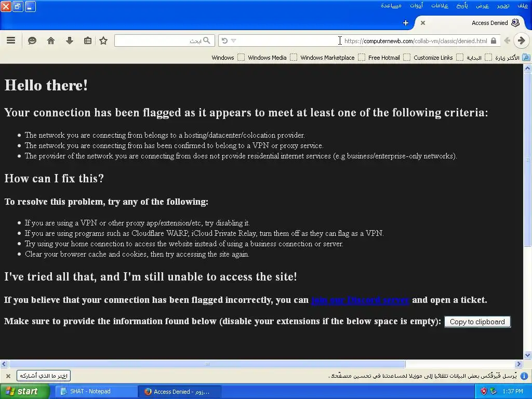Click the horizontal scrollbar right arrow
The image size is (532, 399).
click(x=518, y=364)
